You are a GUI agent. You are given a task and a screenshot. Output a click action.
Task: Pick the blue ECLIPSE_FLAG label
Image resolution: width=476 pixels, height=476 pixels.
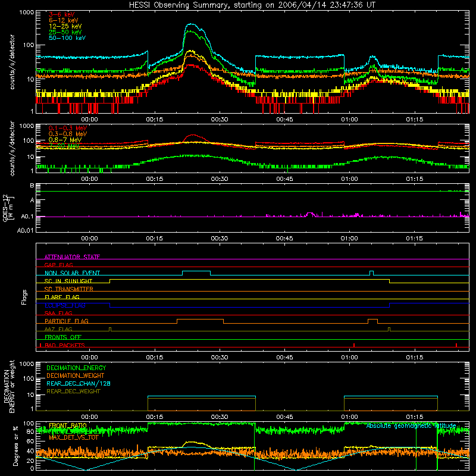point(65,305)
